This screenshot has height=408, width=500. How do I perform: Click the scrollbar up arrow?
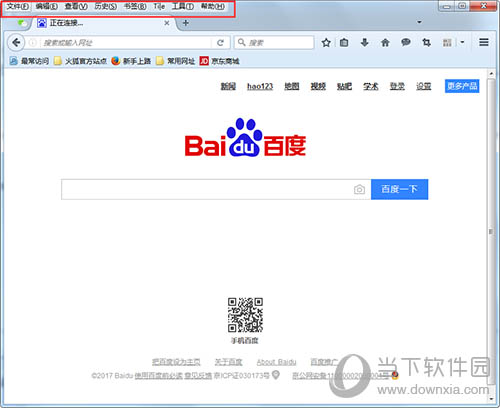coord(491,73)
